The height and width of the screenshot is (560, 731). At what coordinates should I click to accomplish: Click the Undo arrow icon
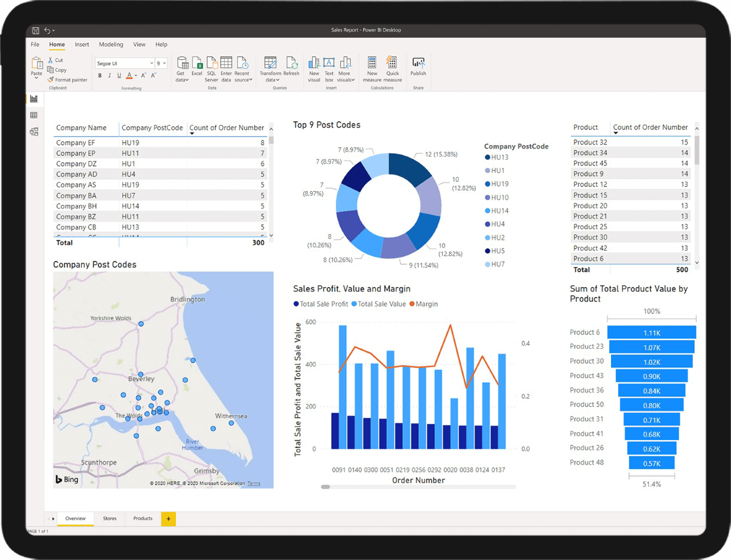[x=47, y=30]
